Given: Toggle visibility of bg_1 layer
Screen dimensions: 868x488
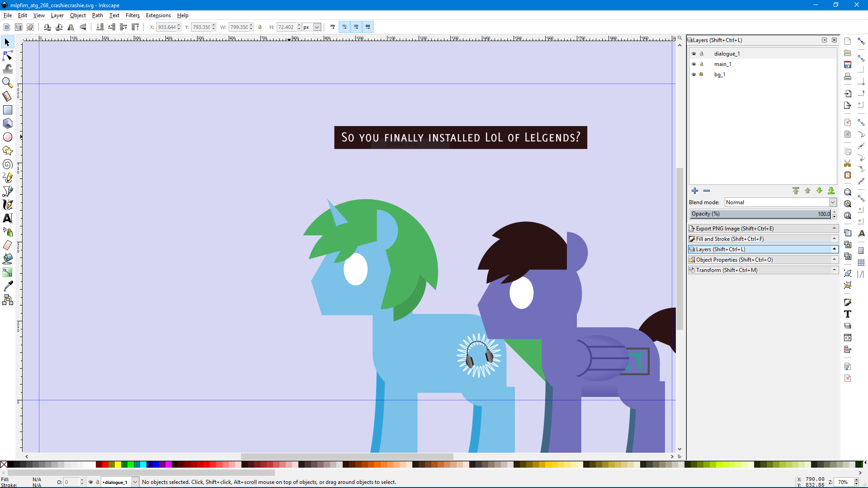Looking at the screenshot, I should pos(694,75).
